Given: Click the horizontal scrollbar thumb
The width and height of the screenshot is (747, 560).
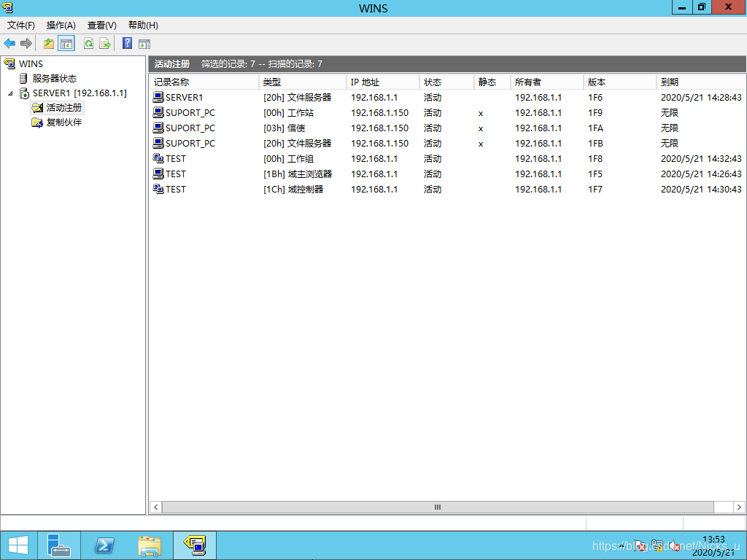Looking at the screenshot, I should point(438,507).
